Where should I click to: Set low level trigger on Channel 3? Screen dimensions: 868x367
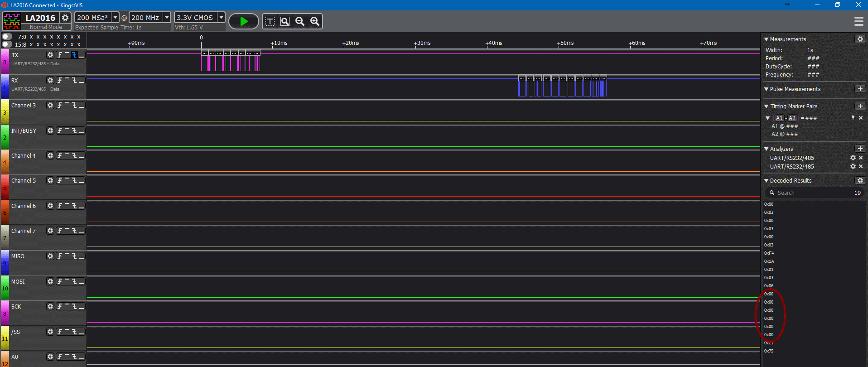click(x=82, y=105)
